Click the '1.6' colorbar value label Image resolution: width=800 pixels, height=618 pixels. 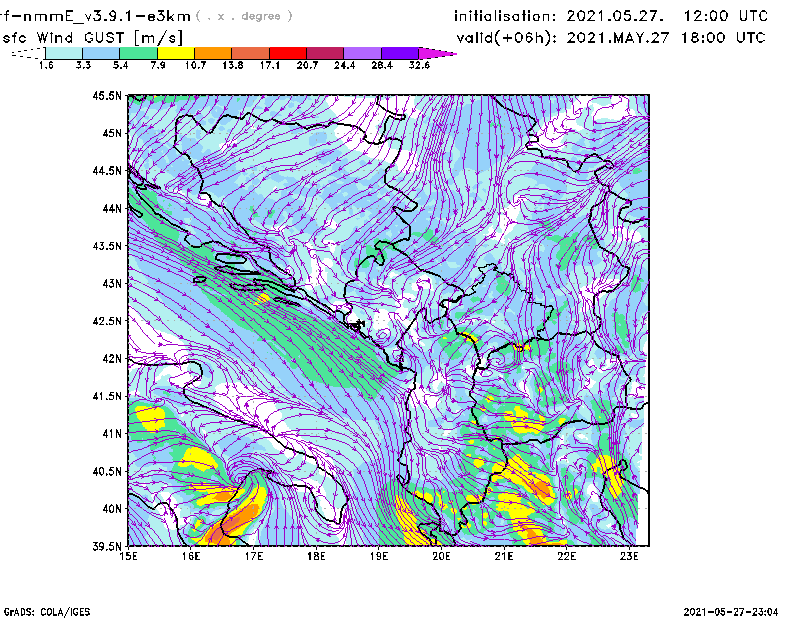point(46,65)
